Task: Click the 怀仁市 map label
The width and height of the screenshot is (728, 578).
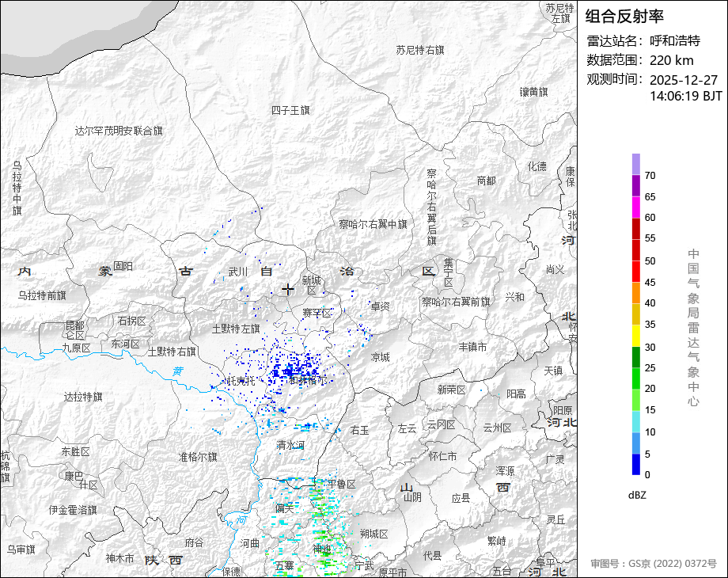Action: [x=442, y=456]
